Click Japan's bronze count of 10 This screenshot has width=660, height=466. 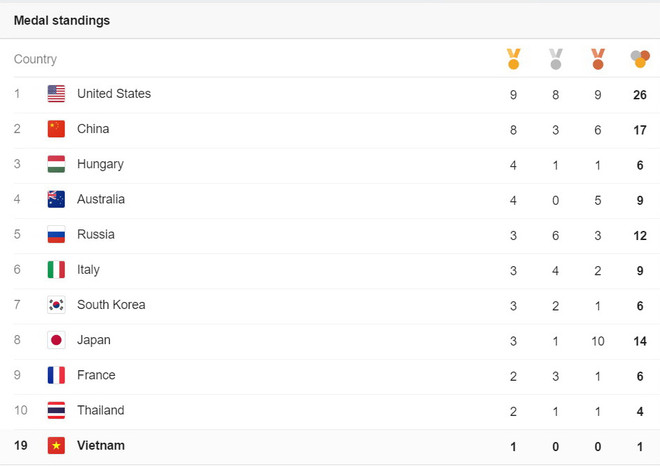click(598, 340)
